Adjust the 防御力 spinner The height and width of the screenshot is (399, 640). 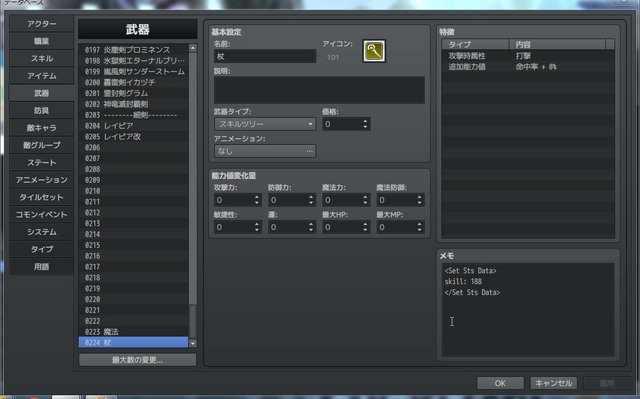[x=311, y=200]
